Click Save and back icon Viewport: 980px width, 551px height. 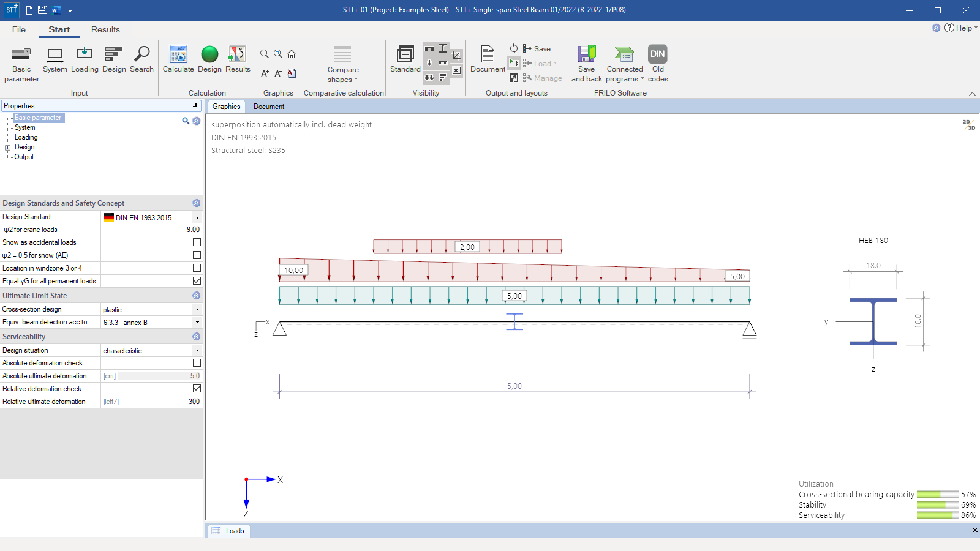(x=587, y=64)
